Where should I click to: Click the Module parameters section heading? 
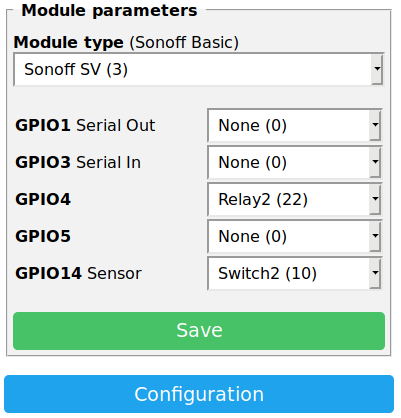tap(109, 11)
